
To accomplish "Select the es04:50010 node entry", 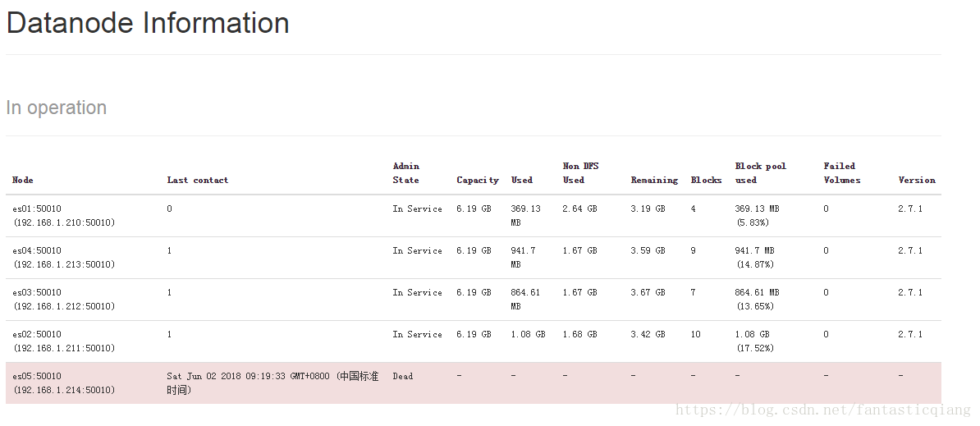I will coord(64,258).
